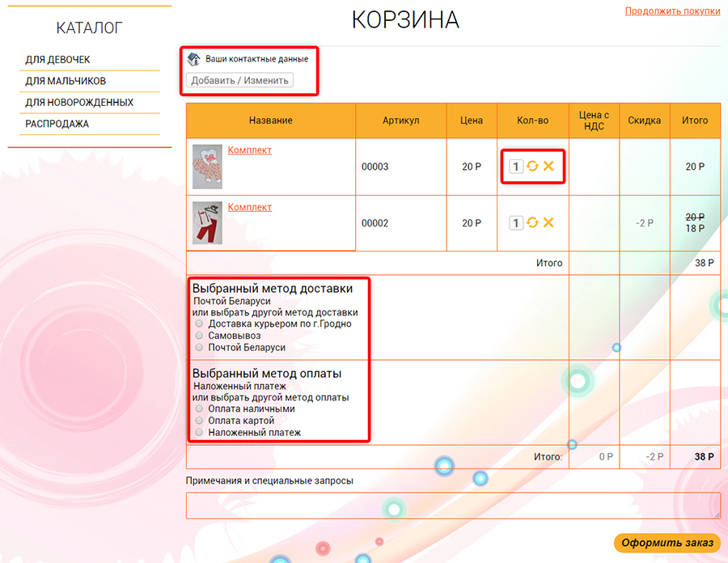Click the floral outfit thumbnail for 00003
This screenshot has height=563, width=728.
[x=207, y=167]
